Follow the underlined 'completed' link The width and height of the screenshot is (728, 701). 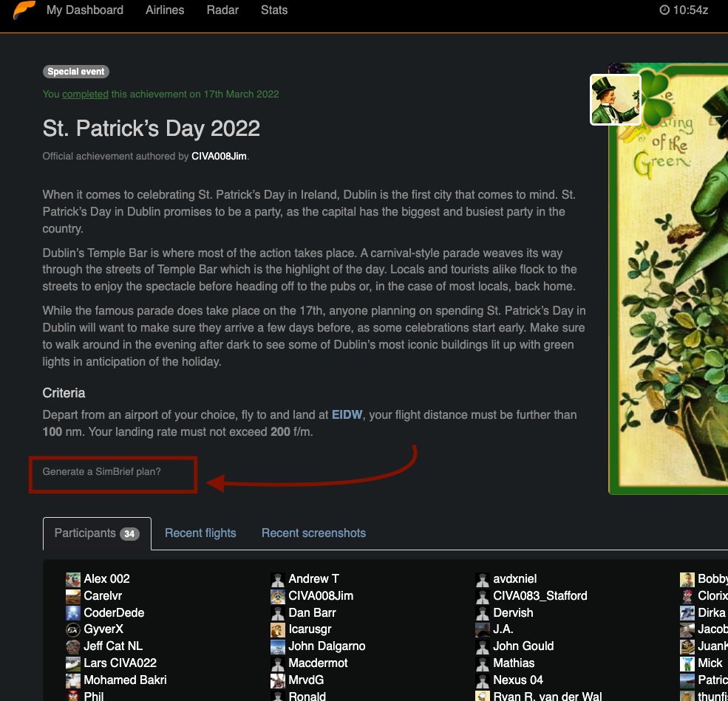click(x=86, y=94)
